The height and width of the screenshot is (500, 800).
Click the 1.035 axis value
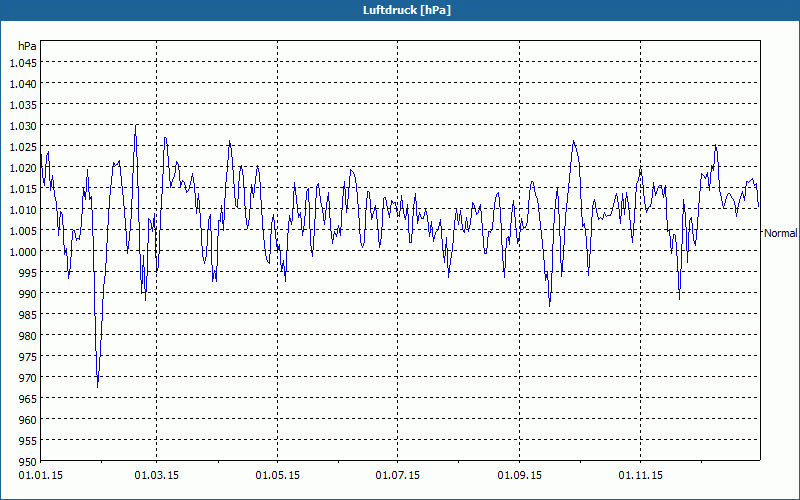(23, 105)
